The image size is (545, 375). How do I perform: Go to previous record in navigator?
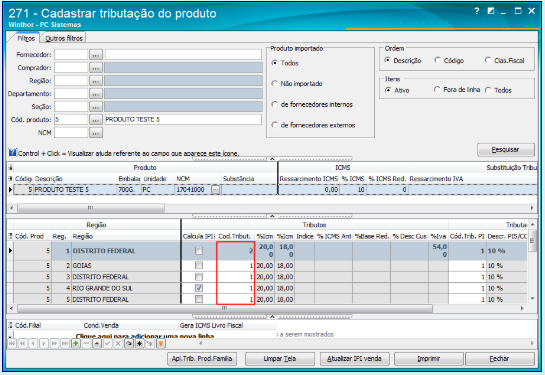point(33,344)
